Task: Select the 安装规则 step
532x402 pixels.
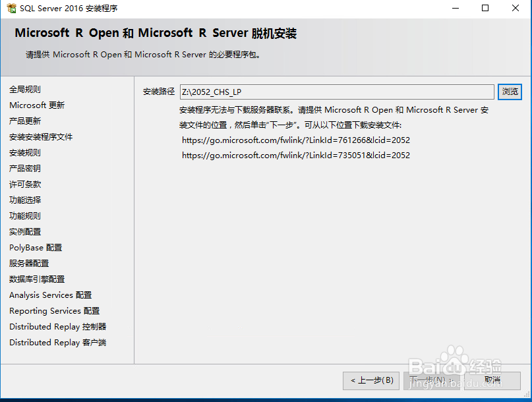Action: point(25,153)
